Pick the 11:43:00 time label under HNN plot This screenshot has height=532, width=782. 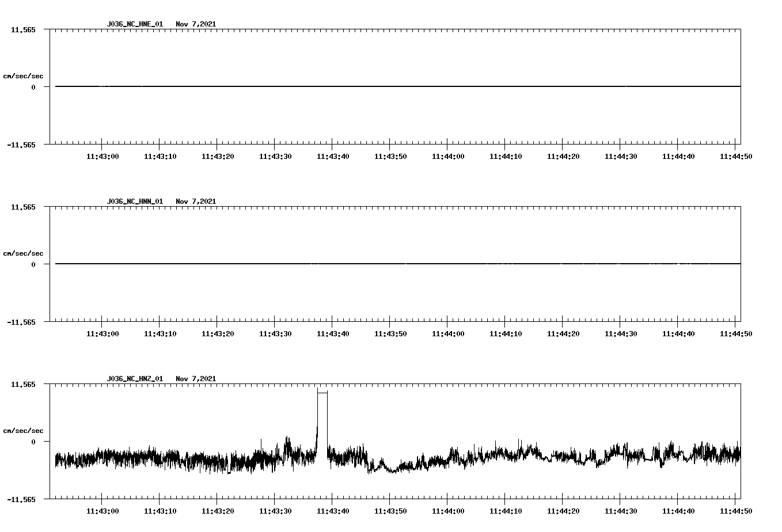(103, 334)
